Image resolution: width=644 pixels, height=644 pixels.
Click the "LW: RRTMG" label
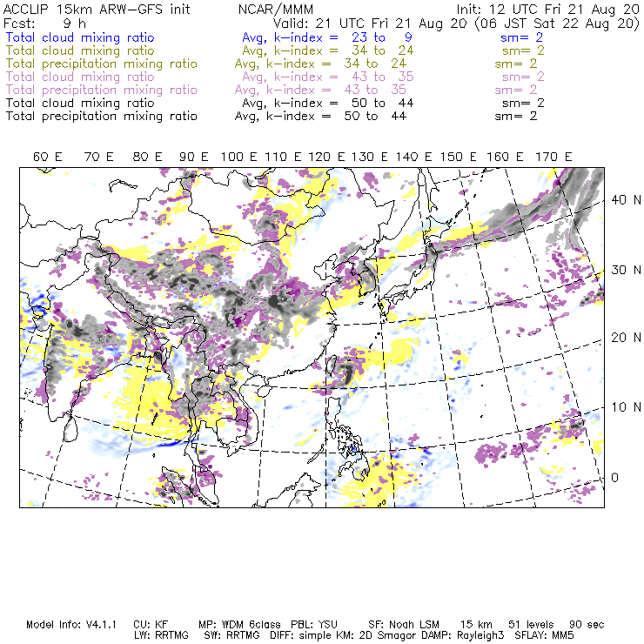[x=161, y=635]
